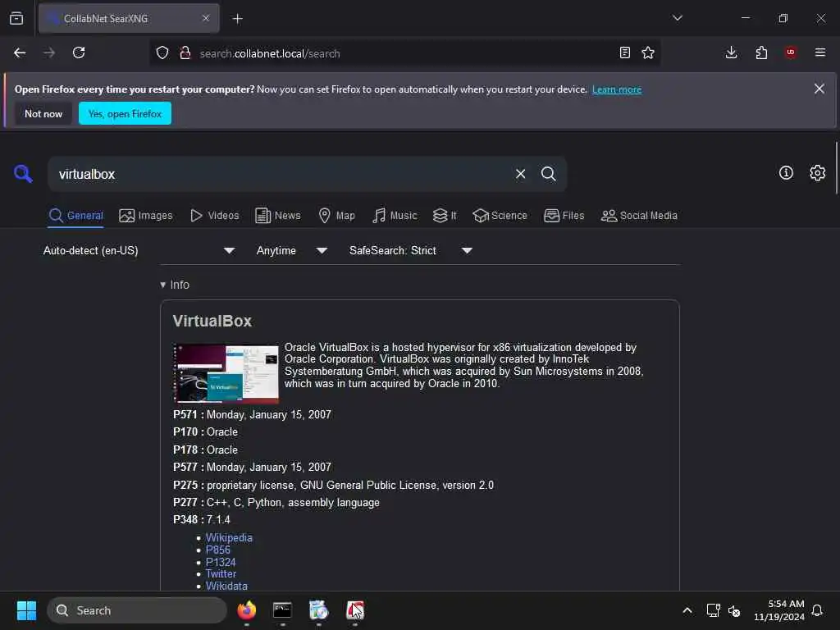
Task: Switch to the Map tab
Action: click(x=336, y=216)
